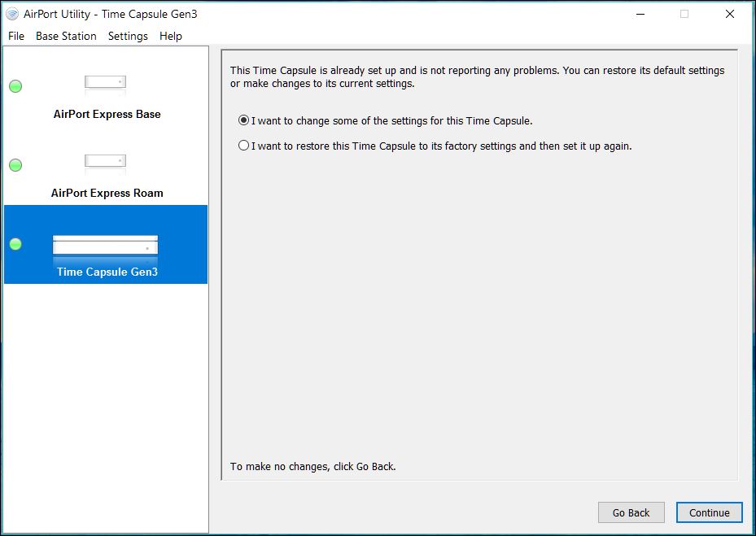This screenshot has height=536, width=756.
Task: Select AirPort Express Roam label in list
Action: pyautogui.click(x=107, y=193)
